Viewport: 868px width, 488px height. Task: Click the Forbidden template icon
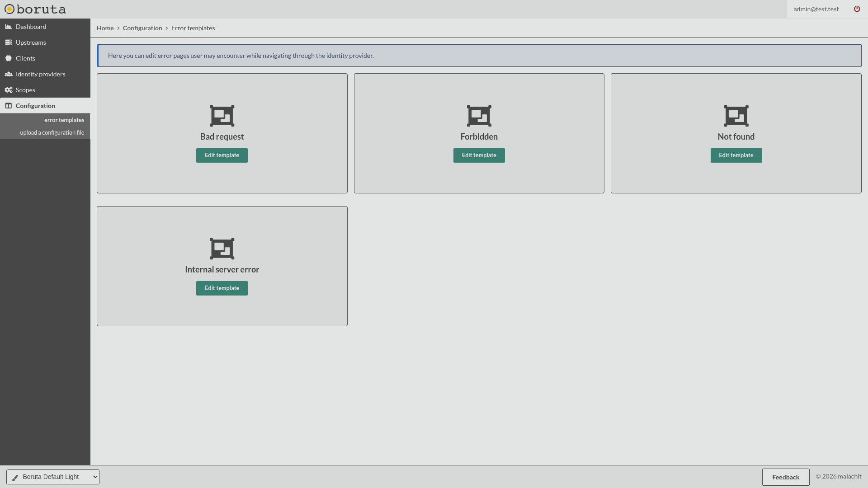[x=479, y=116]
